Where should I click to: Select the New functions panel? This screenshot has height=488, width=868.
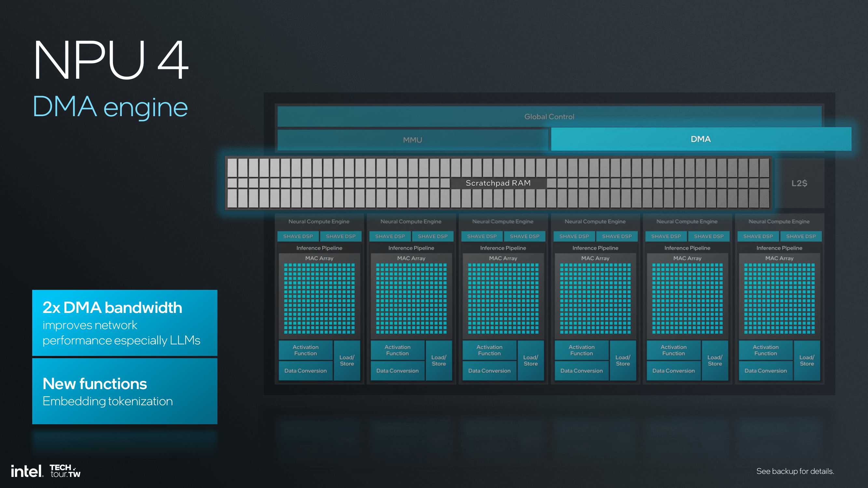pos(125,391)
